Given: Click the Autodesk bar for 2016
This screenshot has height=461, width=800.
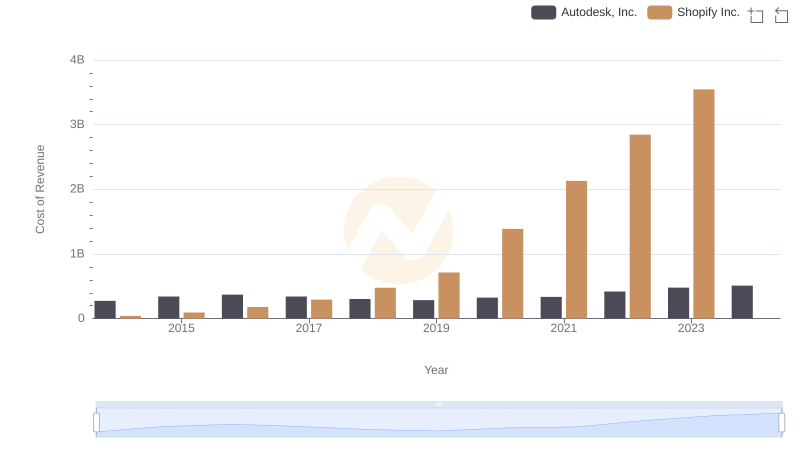Looking at the screenshot, I should tap(233, 306).
